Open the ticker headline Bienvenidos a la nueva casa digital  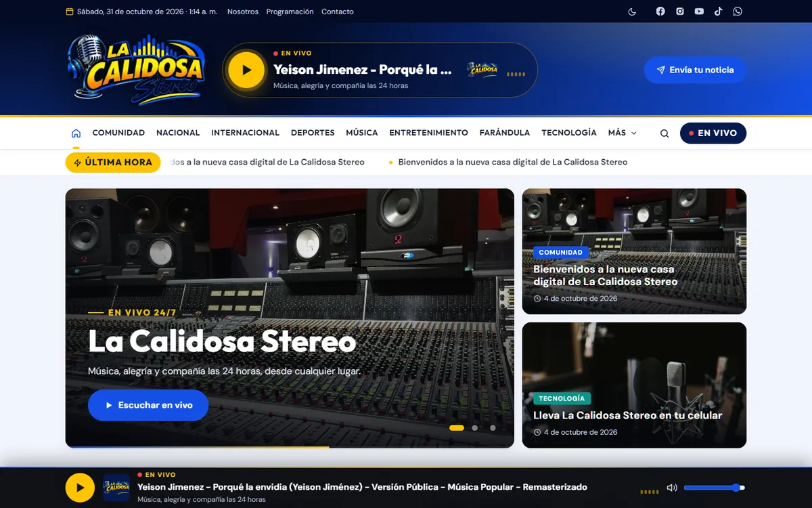pos(513,162)
